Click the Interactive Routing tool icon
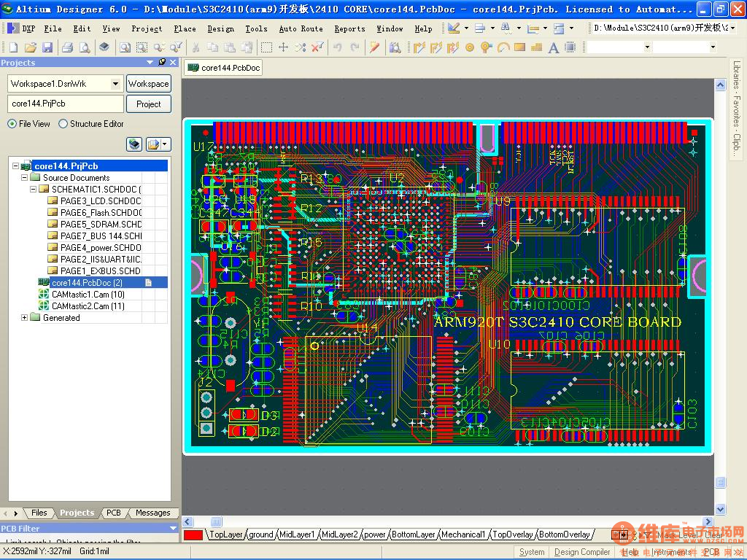This screenshot has height=560, width=747. click(419, 47)
